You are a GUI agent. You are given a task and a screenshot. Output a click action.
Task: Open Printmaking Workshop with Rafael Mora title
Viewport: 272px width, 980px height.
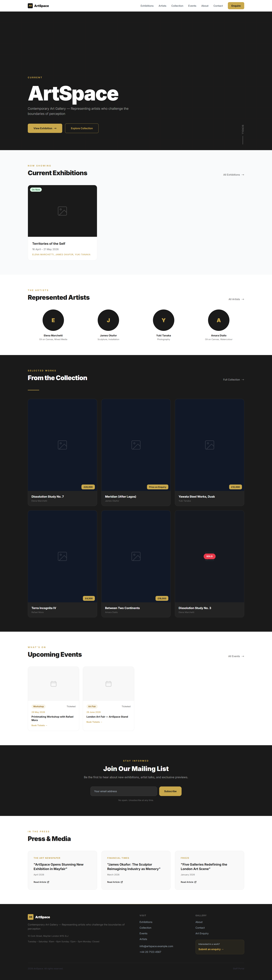[53, 718]
